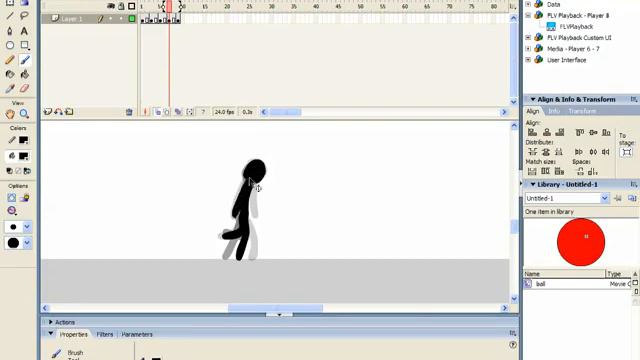Toggle Object Drawing option

11,198
